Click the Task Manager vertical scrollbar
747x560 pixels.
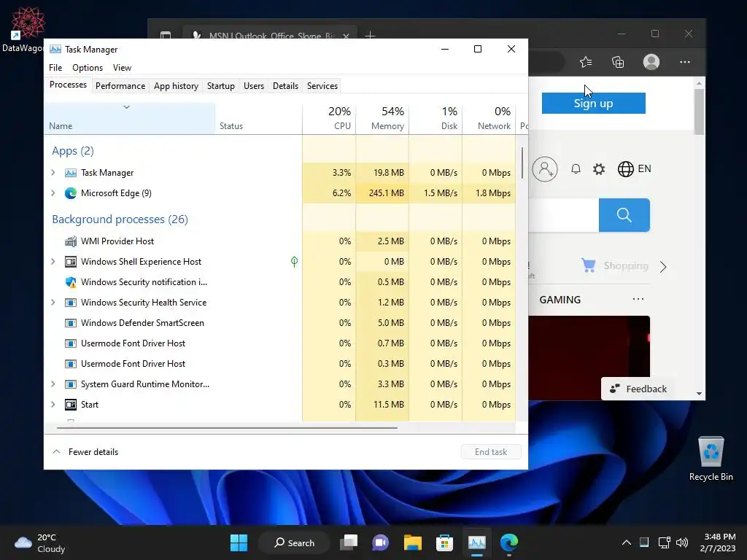[522, 163]
